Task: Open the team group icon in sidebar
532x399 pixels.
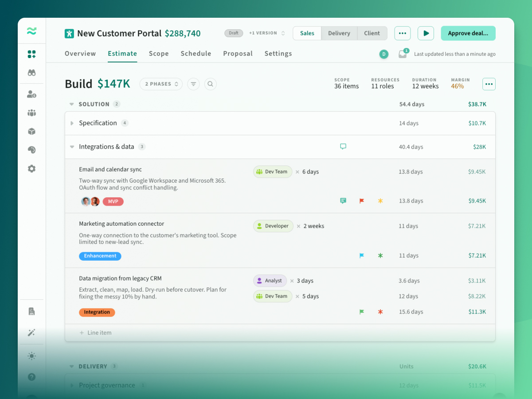Action: pyautogui.click(x=31, y=113)
